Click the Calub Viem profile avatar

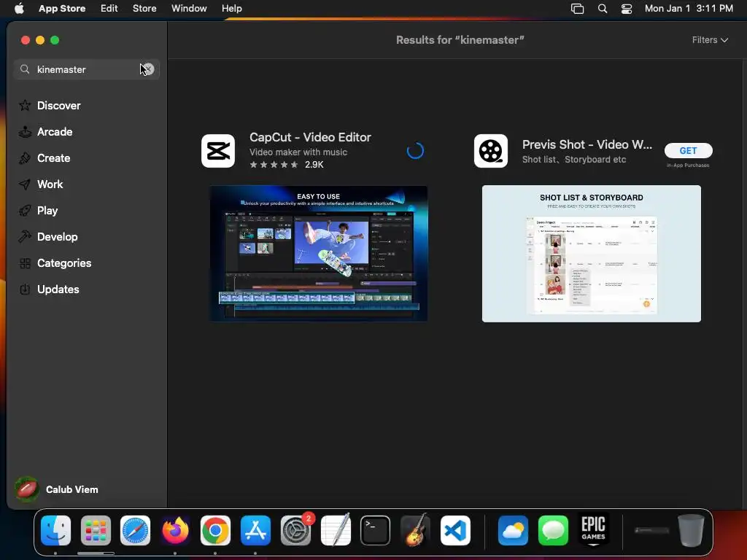click(27, 489)
